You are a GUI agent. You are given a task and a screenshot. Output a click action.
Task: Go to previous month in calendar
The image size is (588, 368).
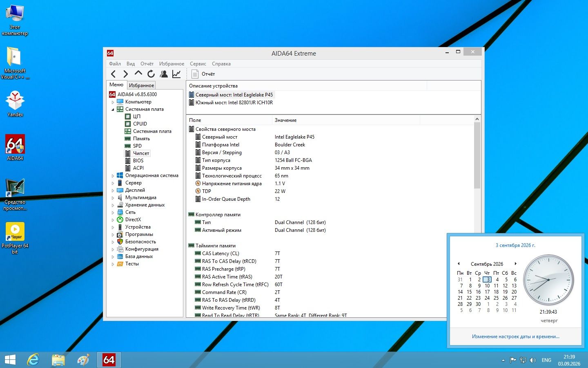click(459, 264)
